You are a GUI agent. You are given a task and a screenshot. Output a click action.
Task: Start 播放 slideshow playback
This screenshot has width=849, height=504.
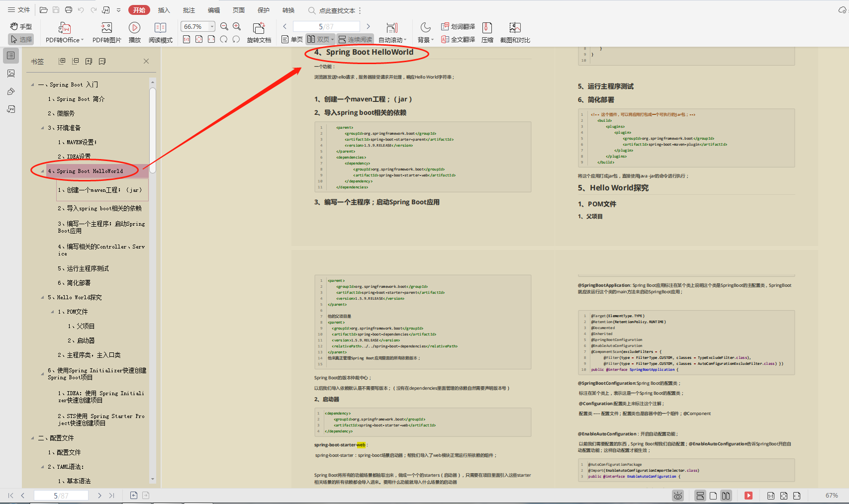pyautogui.click(x=134, y=33)
